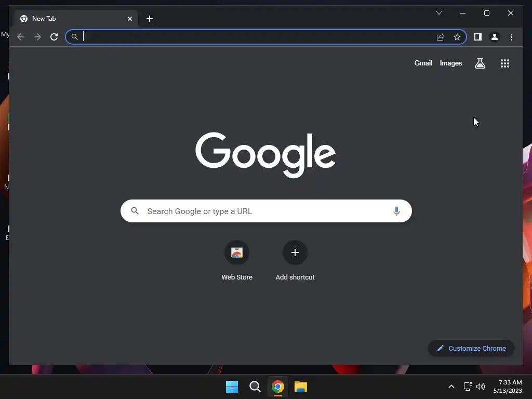Close the New Tab tab
The image size is (532, 399).
[129, 19]
